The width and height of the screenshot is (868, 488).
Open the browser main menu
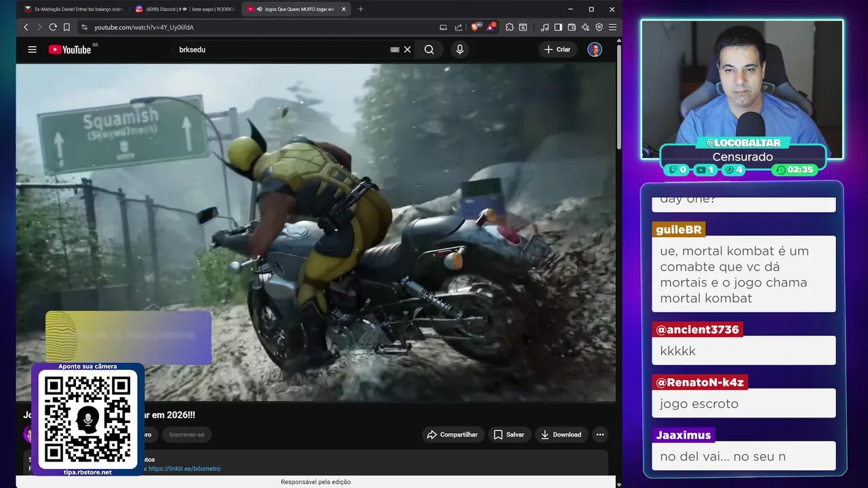[612, 27]
